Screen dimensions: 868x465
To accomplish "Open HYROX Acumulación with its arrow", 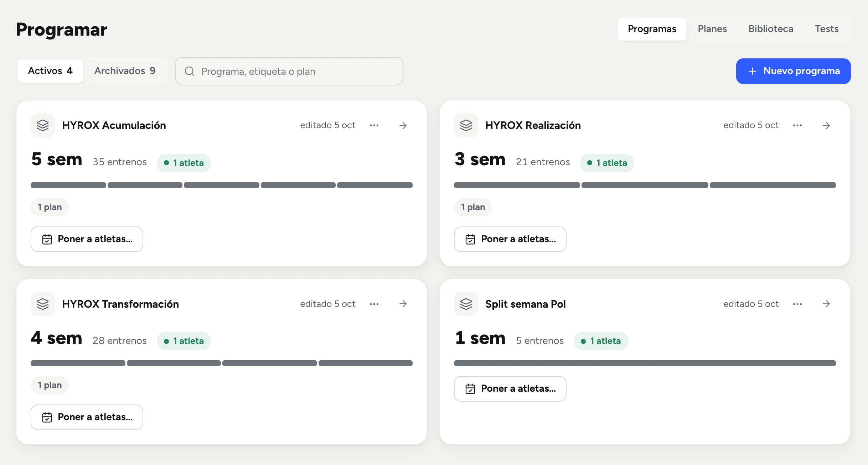I will [x=403, y=125].
